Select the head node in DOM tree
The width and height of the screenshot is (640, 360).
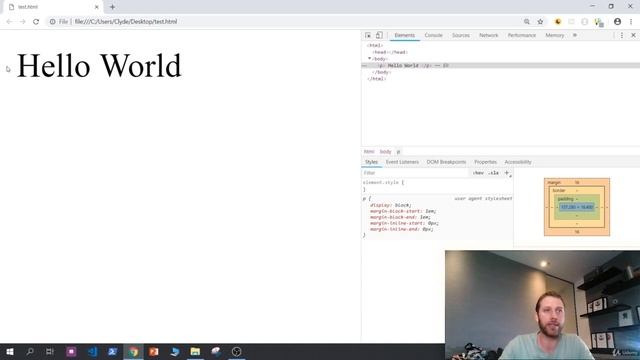point(390,52)
